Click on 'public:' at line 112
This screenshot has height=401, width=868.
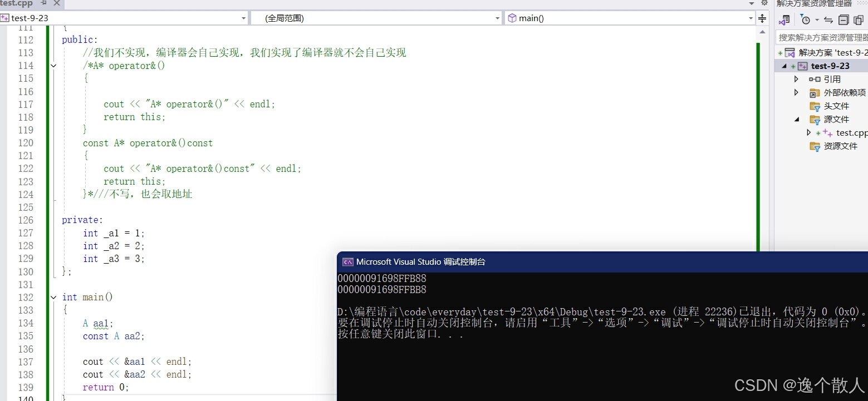[80, 40]
